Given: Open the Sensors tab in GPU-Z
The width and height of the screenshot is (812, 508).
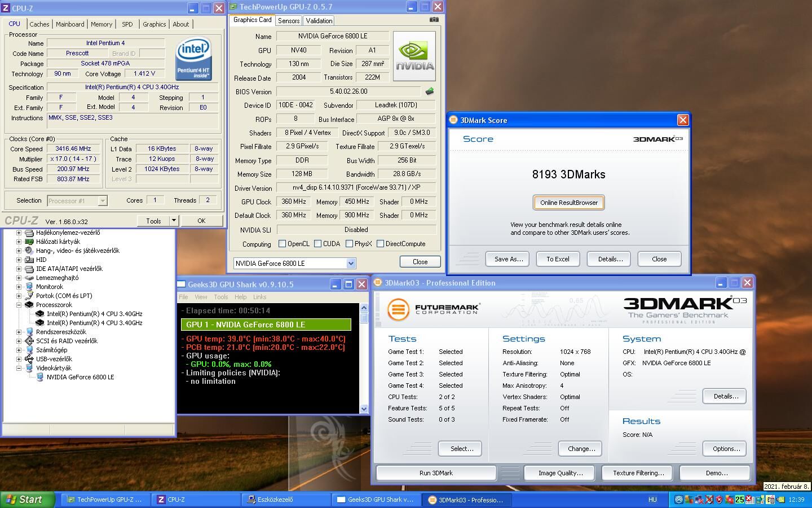Looking at the screenshot, I should [289, 21].
